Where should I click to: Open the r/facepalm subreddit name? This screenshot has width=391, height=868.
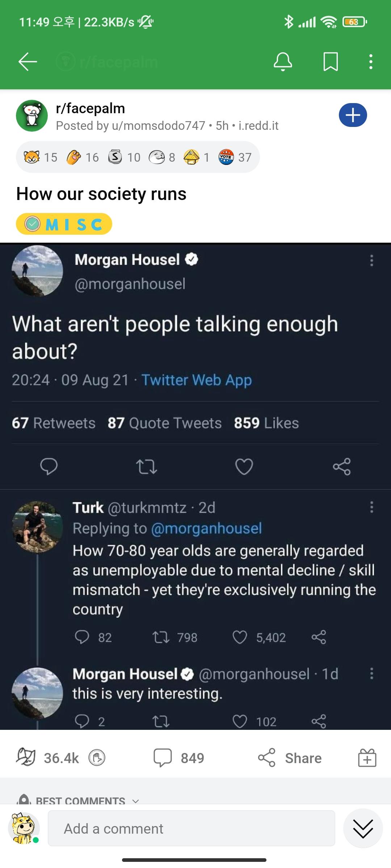[x=90, y=108]
